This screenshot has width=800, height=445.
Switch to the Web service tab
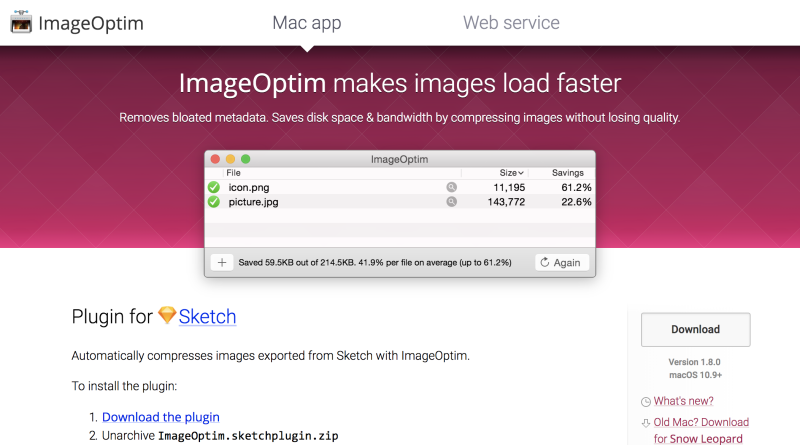pos(511,23)
